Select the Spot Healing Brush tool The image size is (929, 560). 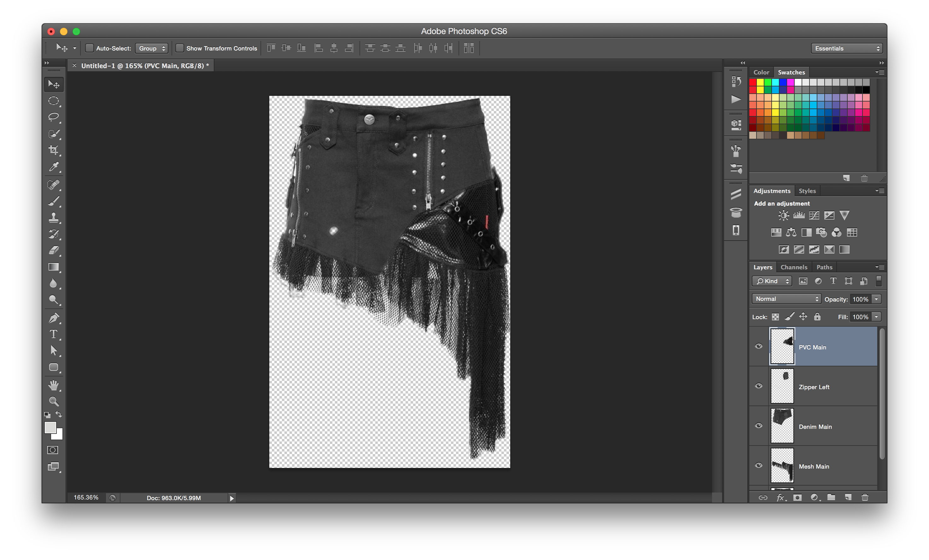54,184
